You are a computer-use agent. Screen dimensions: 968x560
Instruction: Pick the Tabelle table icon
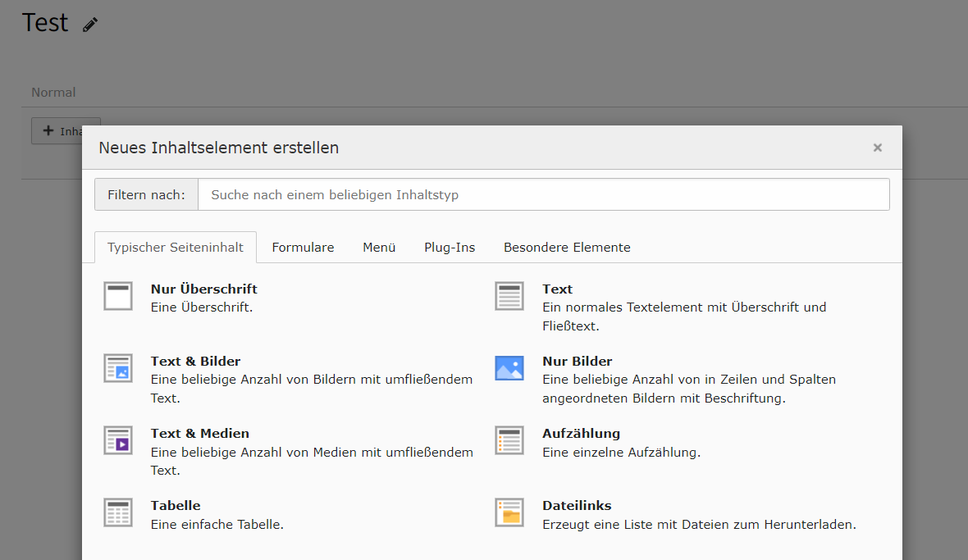(x=118, y=512)
